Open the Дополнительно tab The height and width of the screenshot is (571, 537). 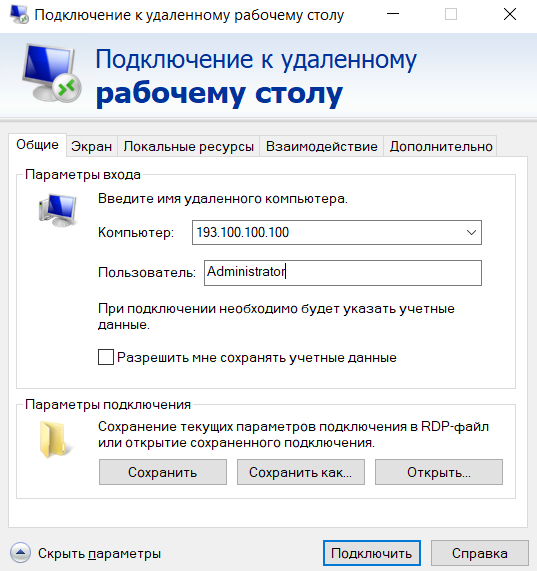click(441, 146)
